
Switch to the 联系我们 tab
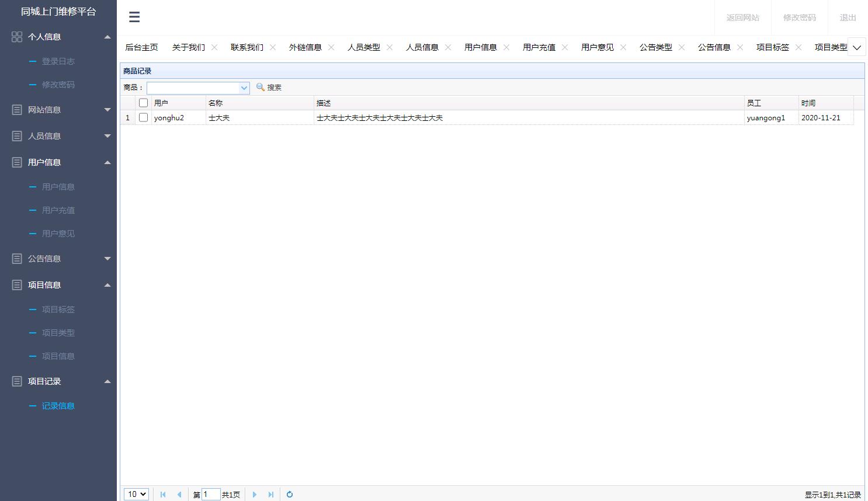[x=247, y=47]
